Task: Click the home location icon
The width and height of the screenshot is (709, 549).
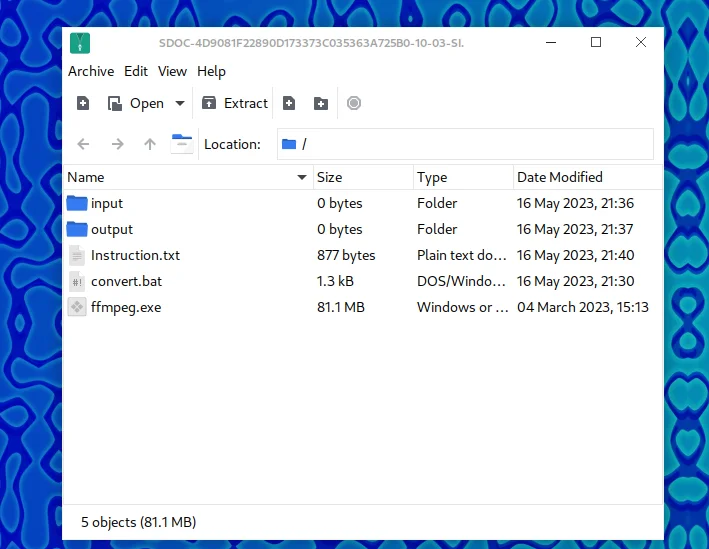Action: click(x=182, y=144)
